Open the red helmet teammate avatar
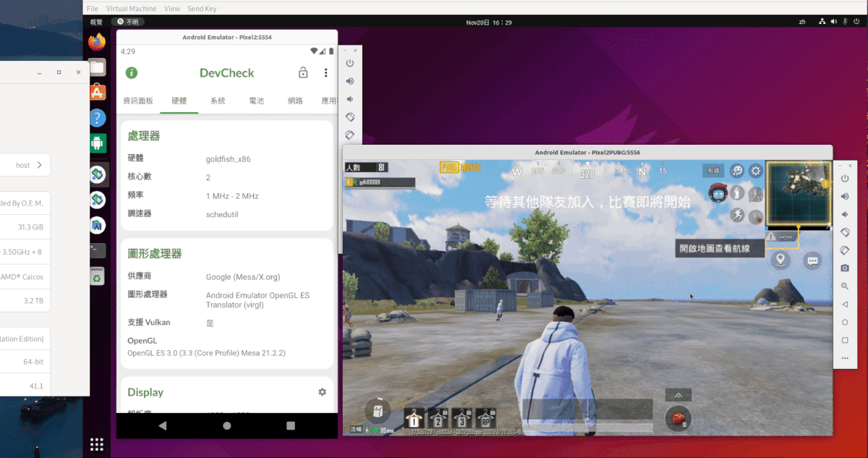The image size is (868, 458). [717, 194]
